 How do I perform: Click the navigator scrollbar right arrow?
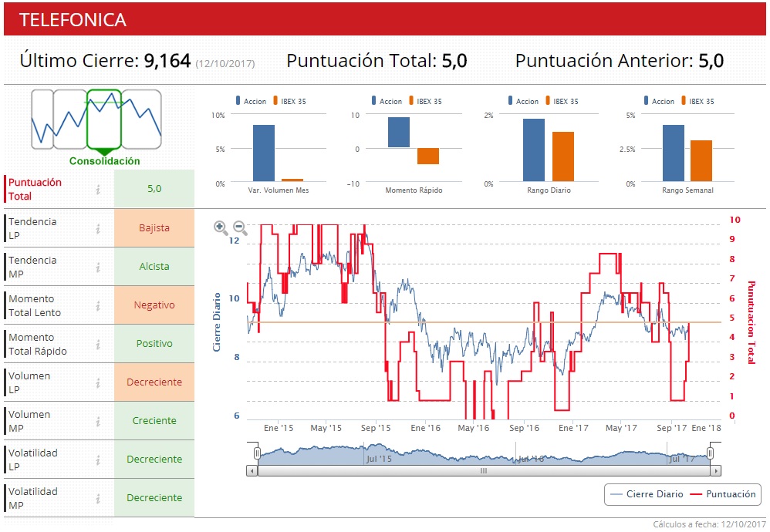(716, 471)
